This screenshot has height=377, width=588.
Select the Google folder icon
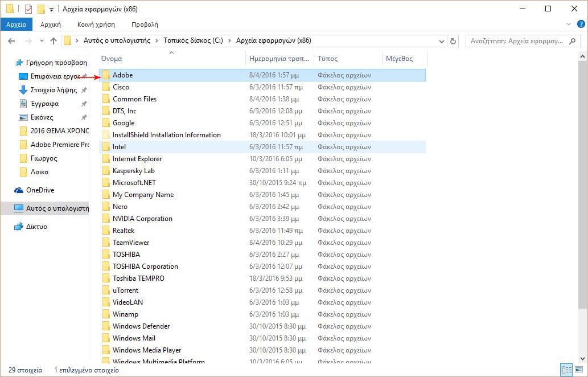click(x=106, y=123)
